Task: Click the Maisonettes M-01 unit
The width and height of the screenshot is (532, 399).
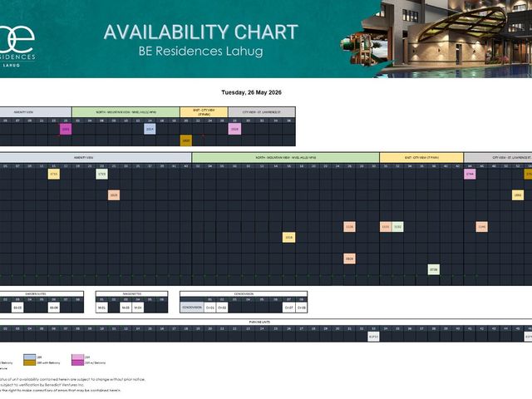Action: 101,308
